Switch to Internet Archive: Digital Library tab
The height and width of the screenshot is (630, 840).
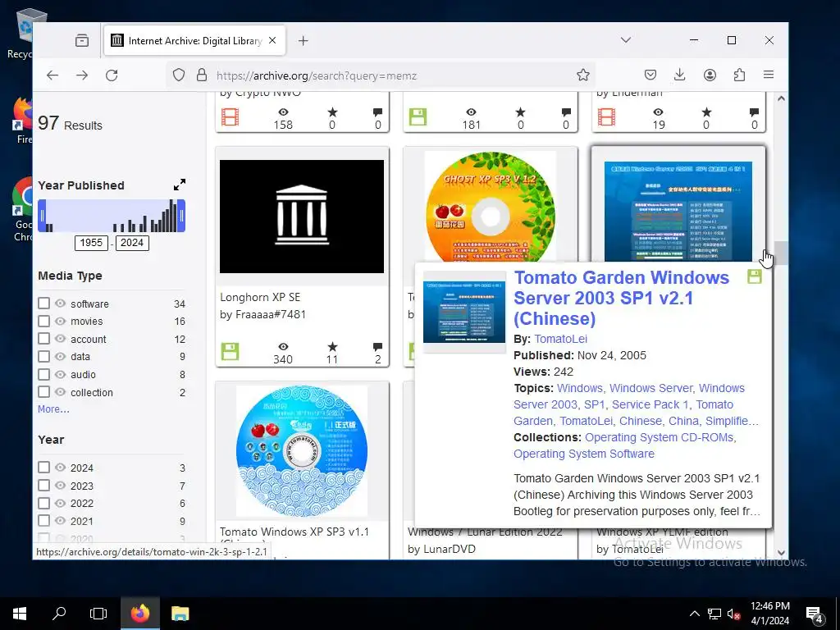coord(194,41)
